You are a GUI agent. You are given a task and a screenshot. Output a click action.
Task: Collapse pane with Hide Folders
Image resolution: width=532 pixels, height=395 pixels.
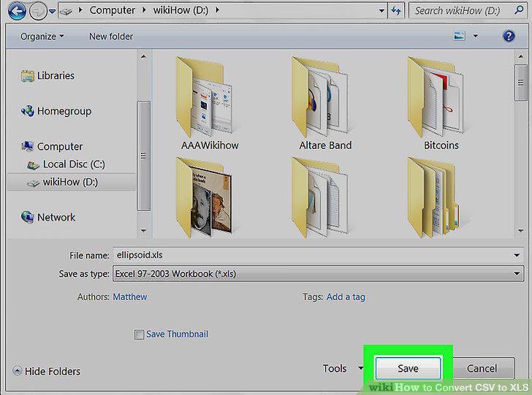47,371
